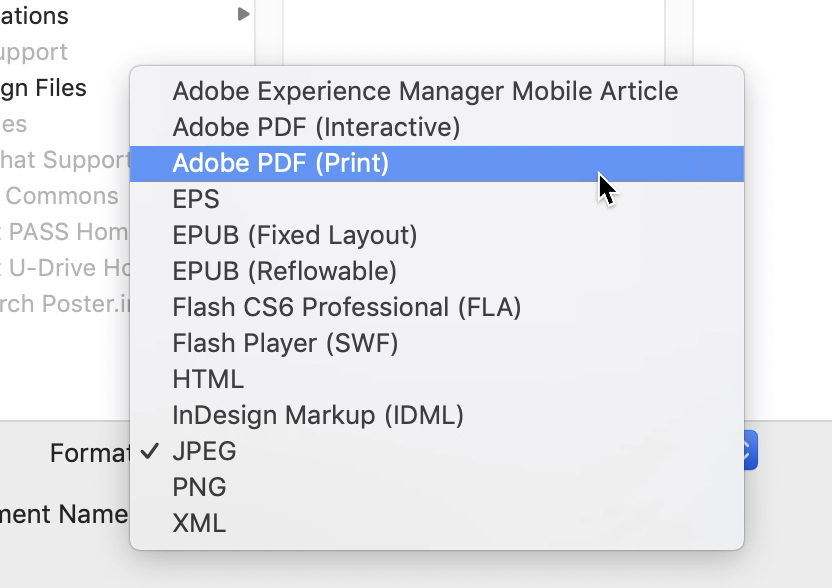Select the 'U-Drive Ho' sidebar item
The height and width of the screenshot is (588, 832).
(x=65, y=268)
